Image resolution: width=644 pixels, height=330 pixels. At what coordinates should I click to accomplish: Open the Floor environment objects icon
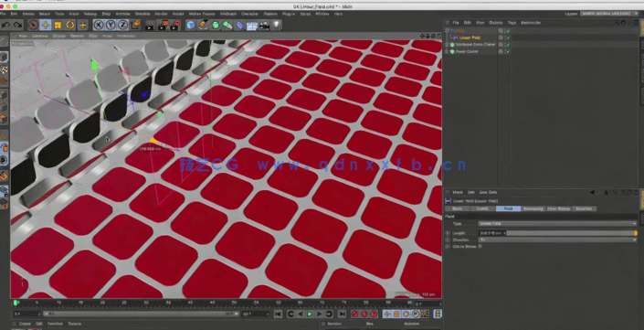[x=252, y=25]
